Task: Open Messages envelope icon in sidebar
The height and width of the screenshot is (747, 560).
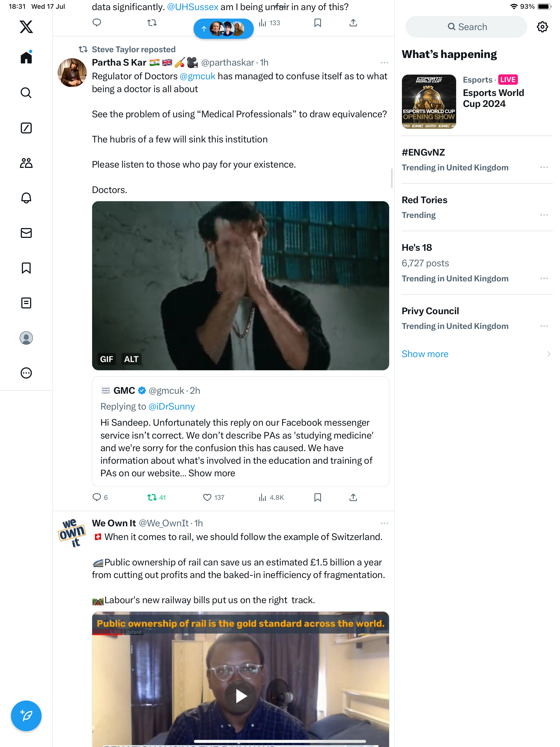Action: (26, 233)
